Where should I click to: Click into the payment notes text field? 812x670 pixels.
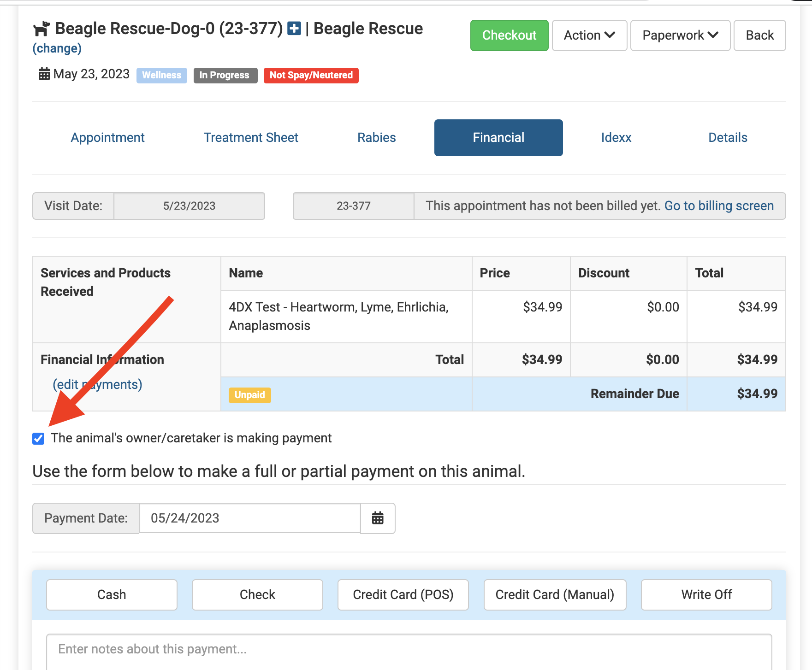click(x=409, y=650)
